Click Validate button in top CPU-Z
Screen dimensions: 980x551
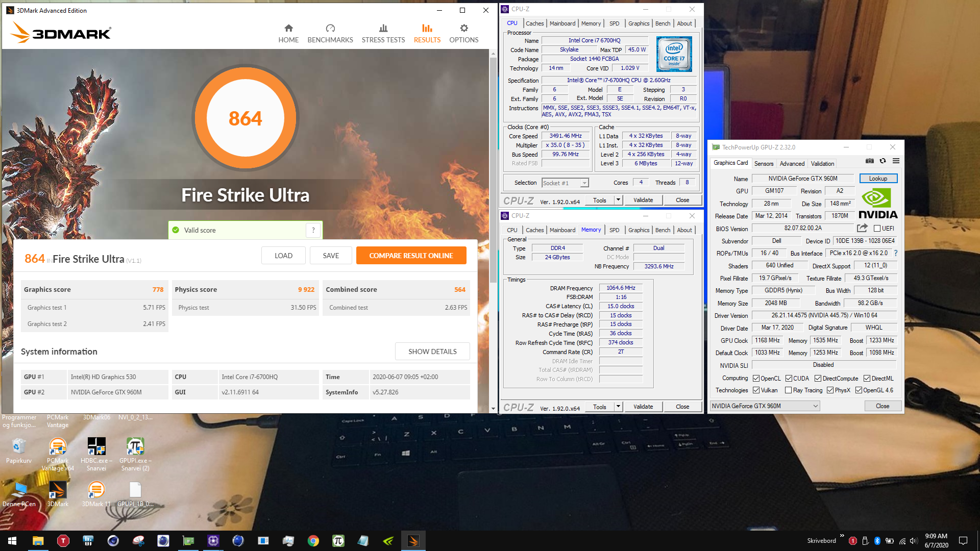click(643, 200)
